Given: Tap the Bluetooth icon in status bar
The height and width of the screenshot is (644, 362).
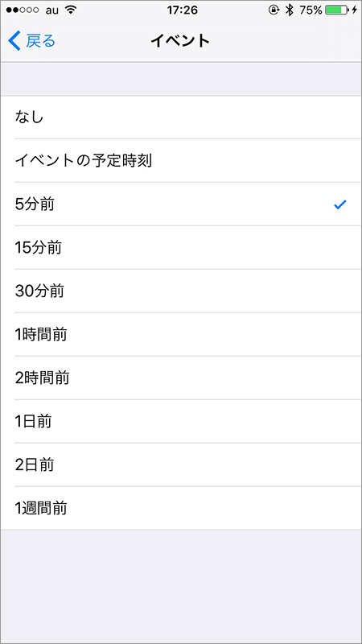Looking at the screenshot, I should pos(290,10).
